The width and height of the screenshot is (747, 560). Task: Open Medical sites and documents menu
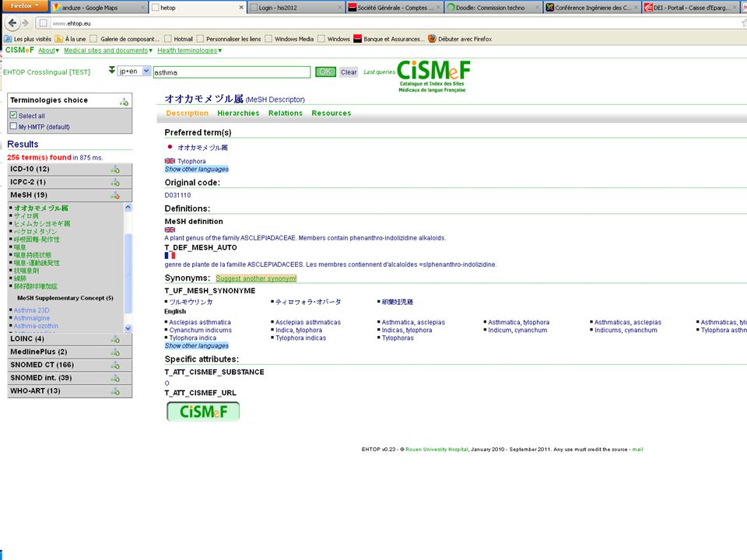[108, 51]
